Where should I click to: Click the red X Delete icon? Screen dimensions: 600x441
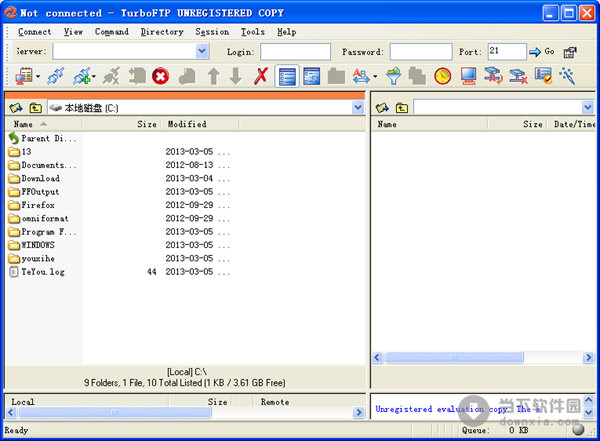[x=261, y=76]
